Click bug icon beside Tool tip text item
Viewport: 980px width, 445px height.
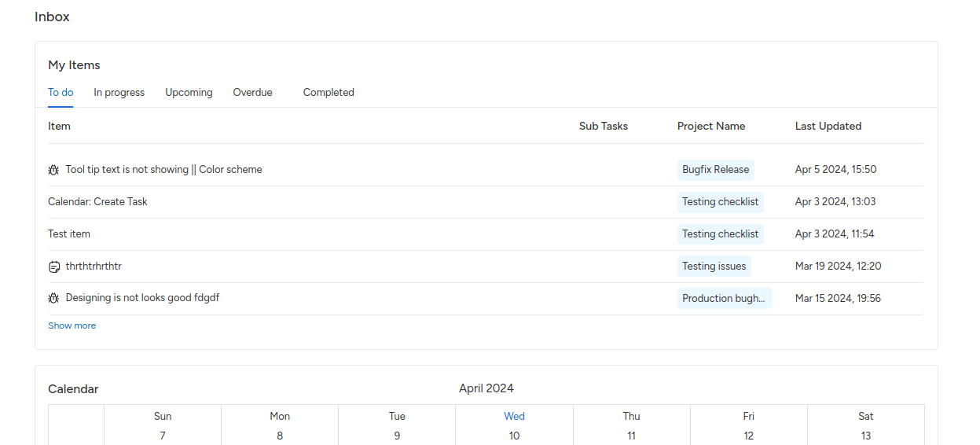tap(53, 170)
